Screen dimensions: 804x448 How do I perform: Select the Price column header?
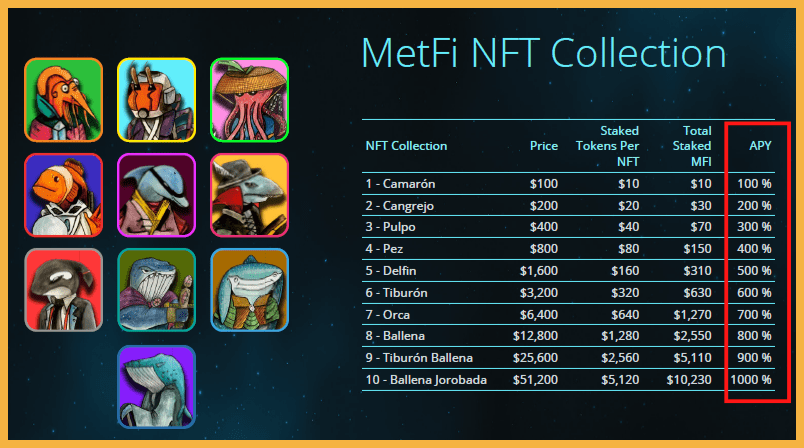click(x=544, y=146)
